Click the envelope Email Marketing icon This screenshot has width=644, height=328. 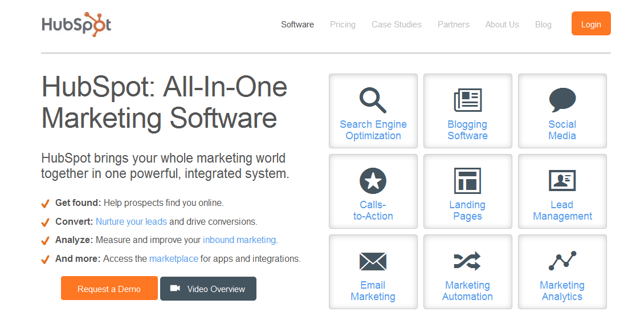[373, 261]
